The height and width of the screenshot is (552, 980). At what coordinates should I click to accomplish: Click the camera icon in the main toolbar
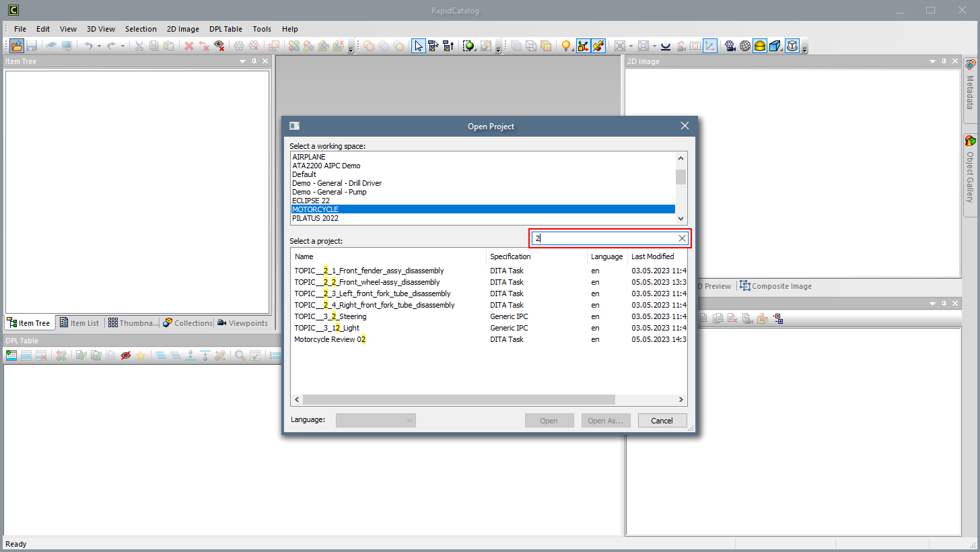pos(730,46)
